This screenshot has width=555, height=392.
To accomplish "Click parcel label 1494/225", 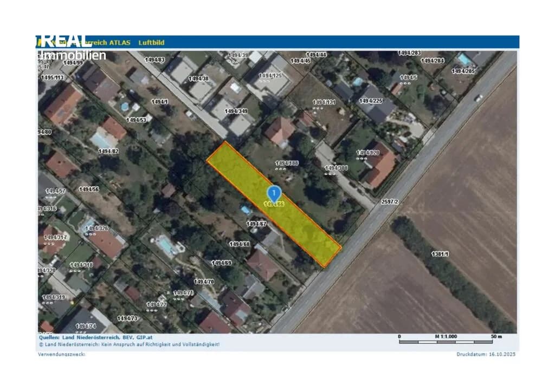I will [371, 101].
